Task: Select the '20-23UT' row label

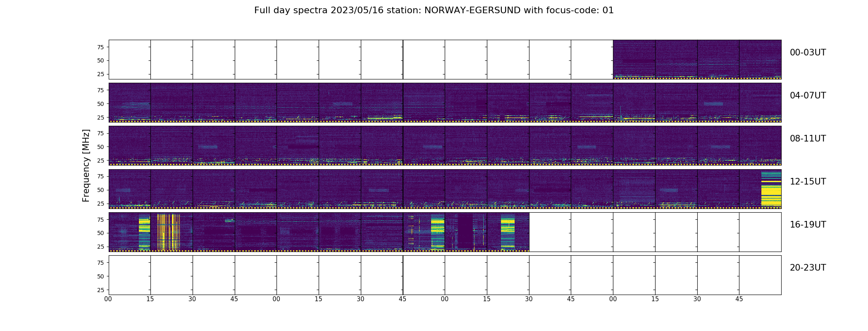Action: [x=808, y=268]
